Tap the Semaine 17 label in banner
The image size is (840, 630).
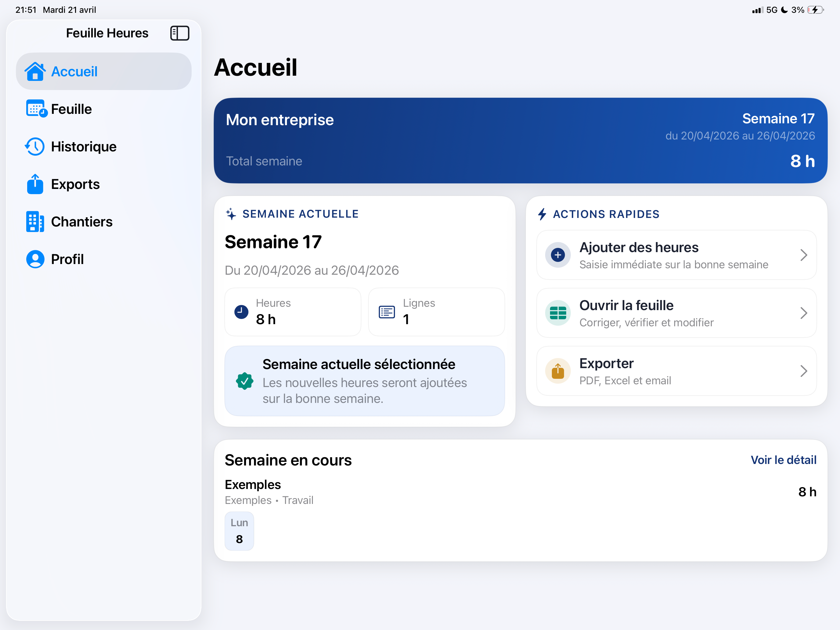click(778, 118)
